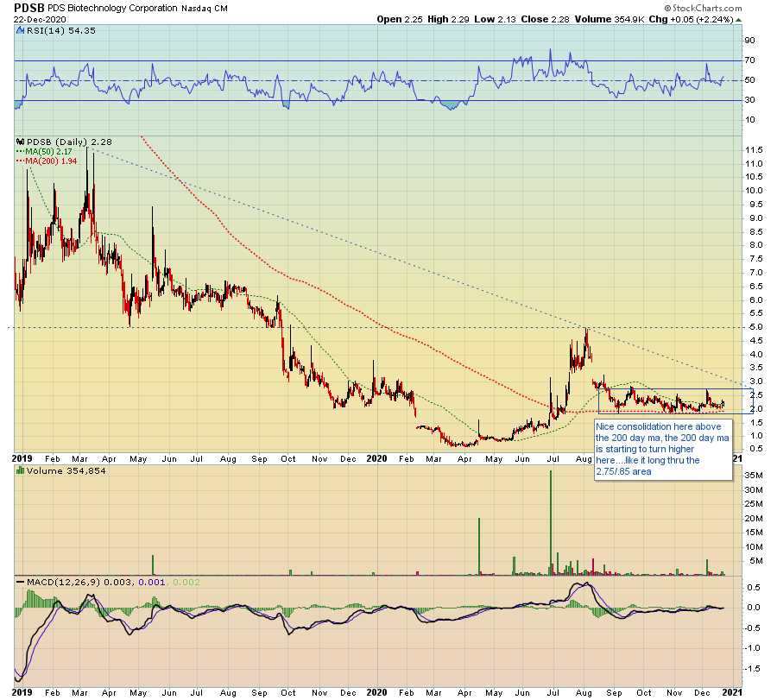Click the Open 2.25 value

(x=400, y=19)
